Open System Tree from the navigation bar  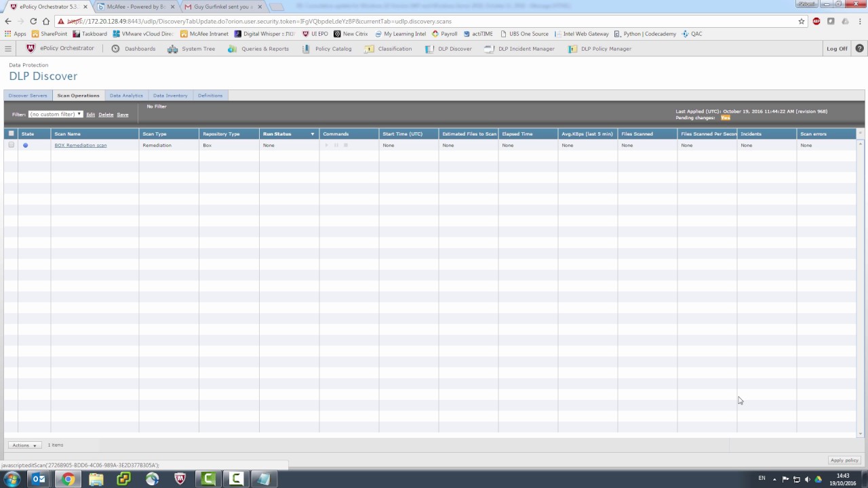click(191, 49)
